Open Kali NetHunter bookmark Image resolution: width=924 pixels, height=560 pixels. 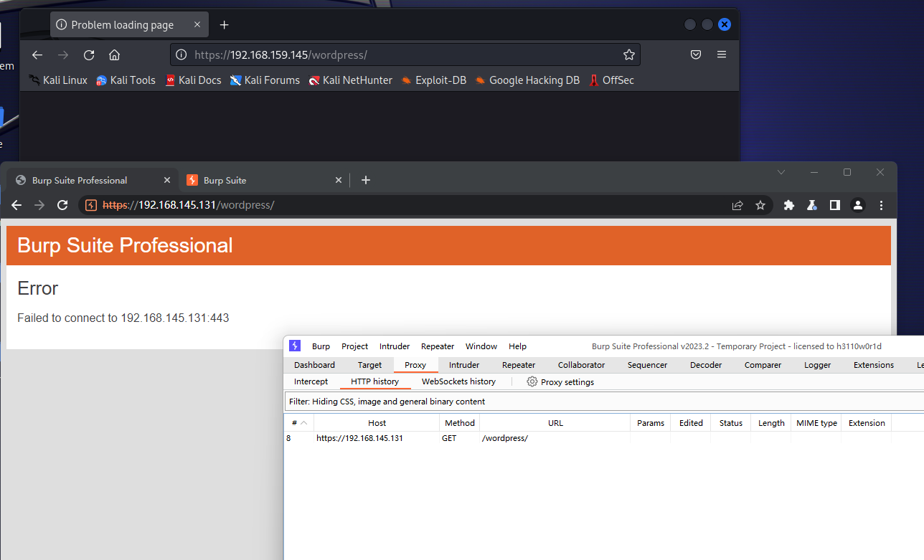(351, 80)
